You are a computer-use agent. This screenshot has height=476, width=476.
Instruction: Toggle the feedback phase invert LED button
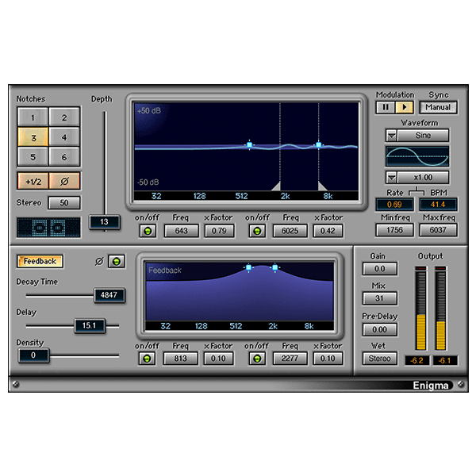116,261
